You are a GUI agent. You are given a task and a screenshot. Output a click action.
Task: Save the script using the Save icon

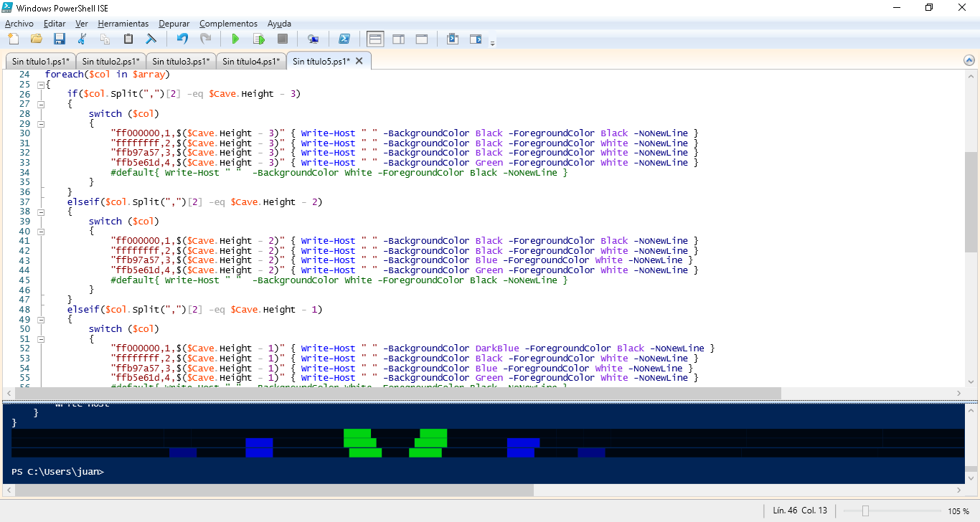click(60, 39)
